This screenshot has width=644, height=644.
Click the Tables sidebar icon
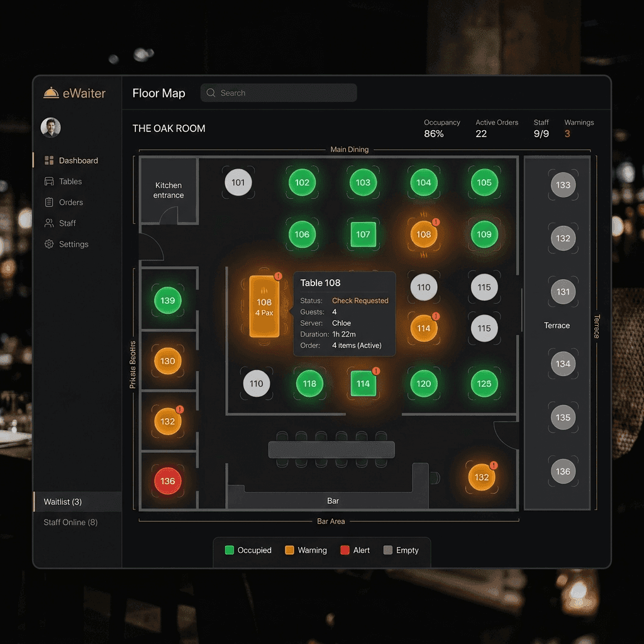point(49,182)
